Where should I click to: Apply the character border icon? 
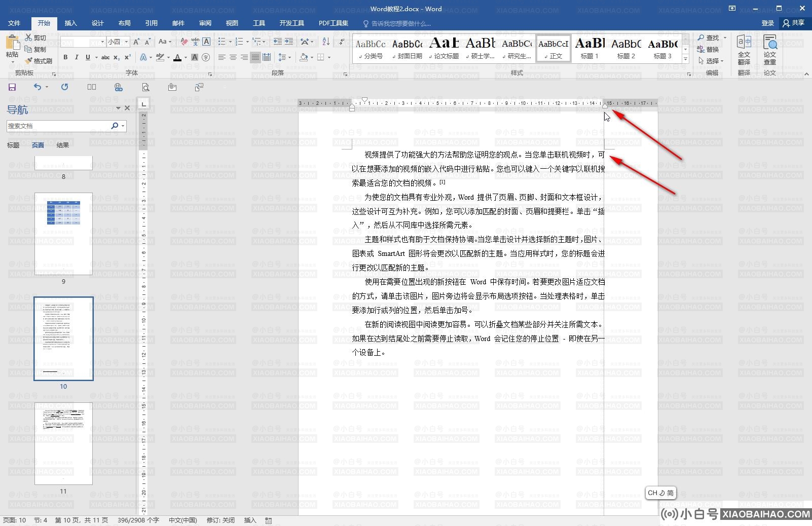(x=206, y=42)
